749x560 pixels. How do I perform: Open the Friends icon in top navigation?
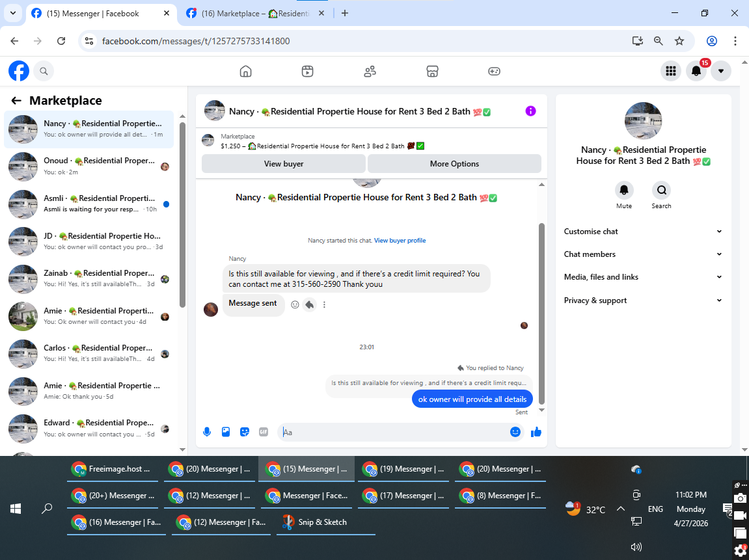click(370, 71)
